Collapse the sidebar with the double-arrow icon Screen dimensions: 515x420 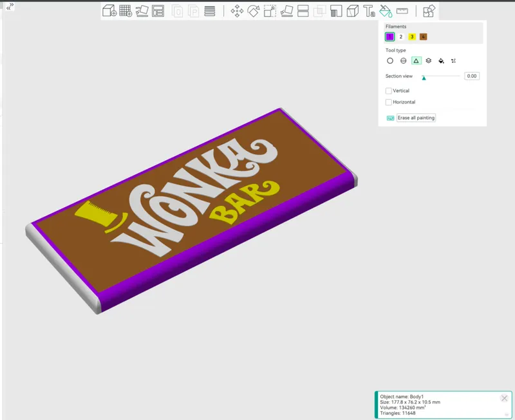(x=10, y=6)
